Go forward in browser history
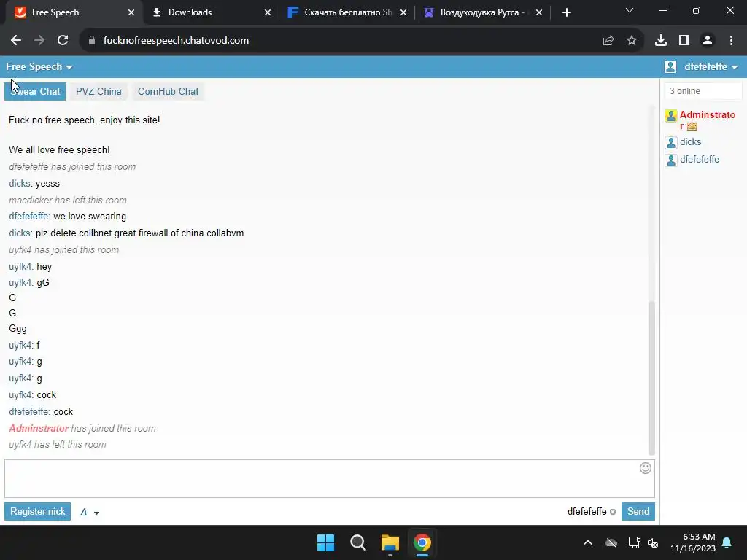The width and height of the screenshot is (747, 560). [x=39, y=41]
